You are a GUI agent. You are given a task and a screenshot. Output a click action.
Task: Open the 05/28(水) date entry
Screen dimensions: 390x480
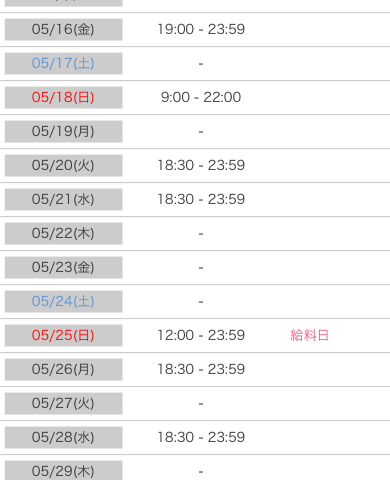tap(63, 437)
